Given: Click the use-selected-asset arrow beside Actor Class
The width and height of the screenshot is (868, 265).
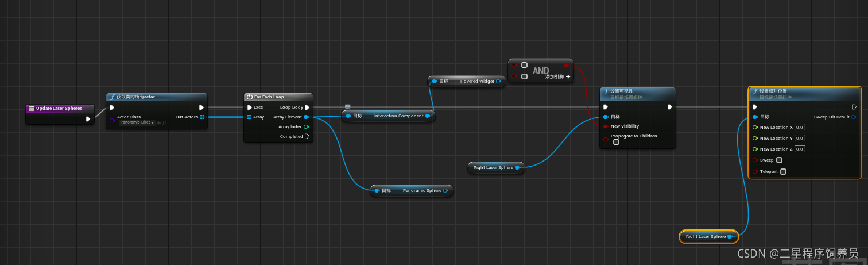Looking at the screenshot, I should point(159,122).
